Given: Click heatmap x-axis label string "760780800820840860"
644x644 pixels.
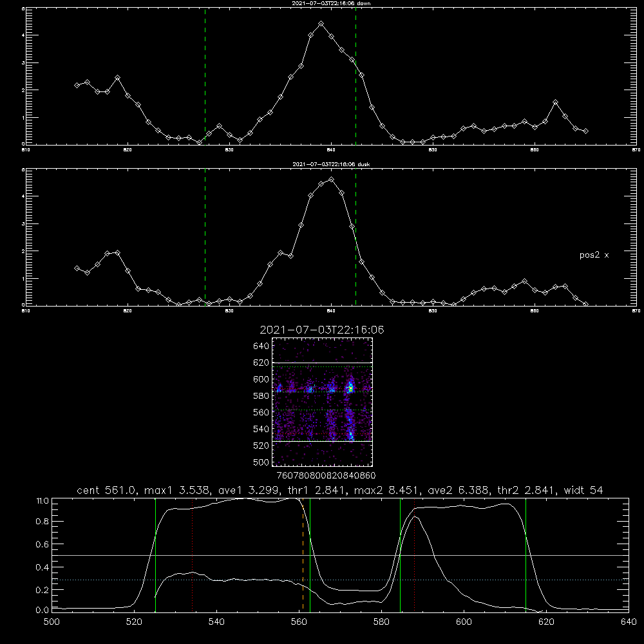Looking at the screenshot, I should pyautogui.click(x=326, y=476).
